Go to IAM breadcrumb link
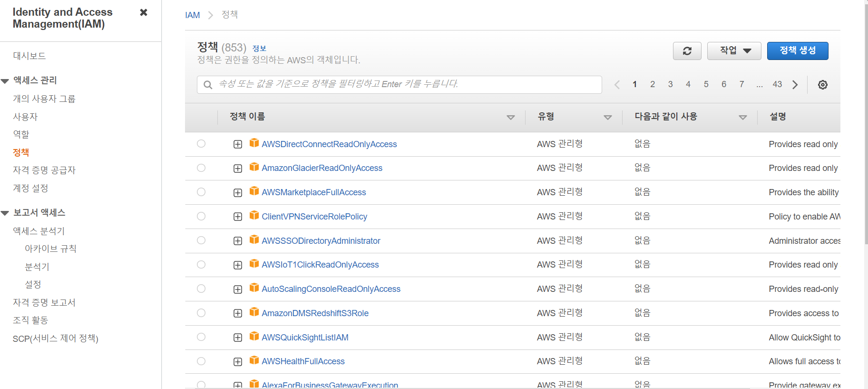The image size is (868, 389). (193, 15)
